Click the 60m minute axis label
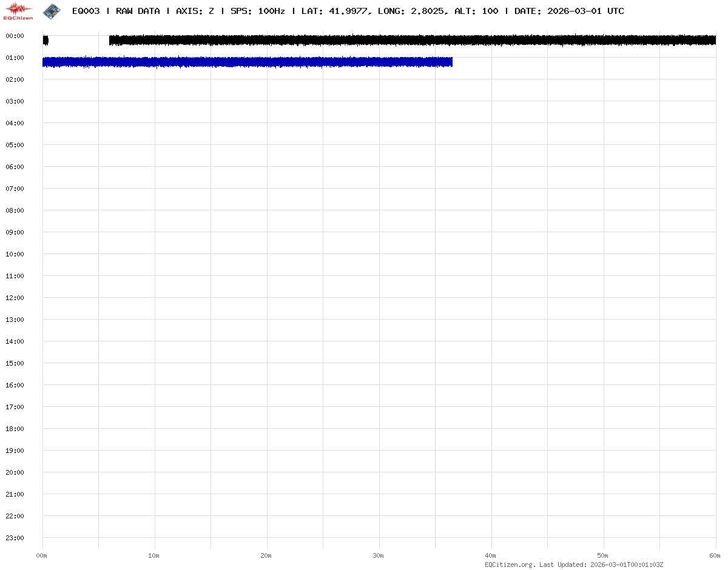The height and width of the screenshot is (570, 728). [715, 555]
